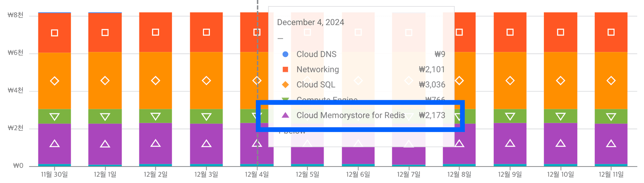Click the purple triangle icon beside Cloud Memorystore for Redis

[285, 115]
